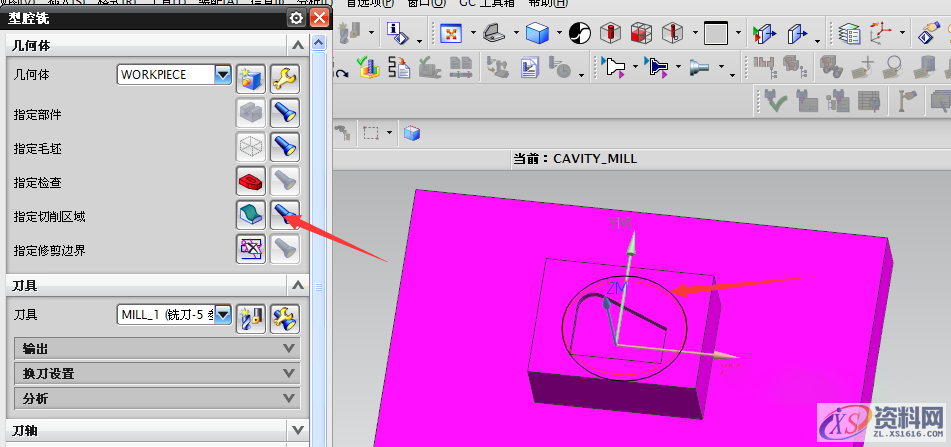The height and width of the screenshot is (447, 951).
Task: Open the specify trim boundaries icon
Action: [x=251, y=249]
